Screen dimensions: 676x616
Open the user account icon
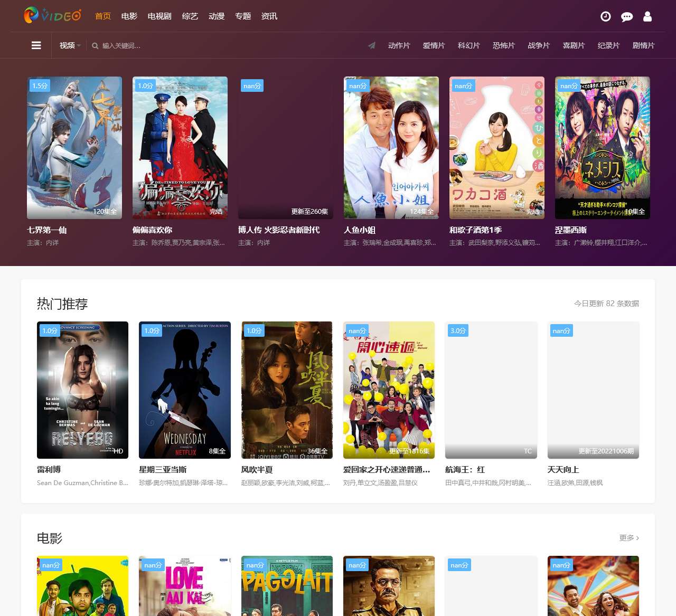tap(647, 16)
